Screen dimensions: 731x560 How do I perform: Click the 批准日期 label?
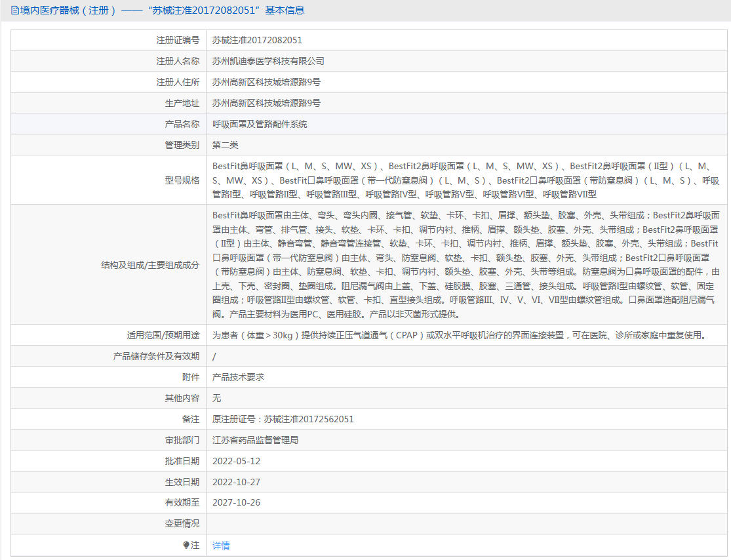coord(182,461)
